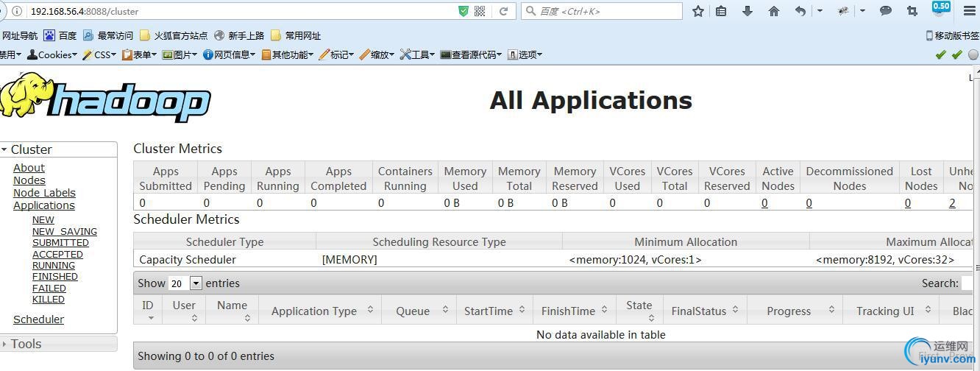The image size is (980, 371).
Task: Filter applications by NEW state
Action: (x=43, y=220)
